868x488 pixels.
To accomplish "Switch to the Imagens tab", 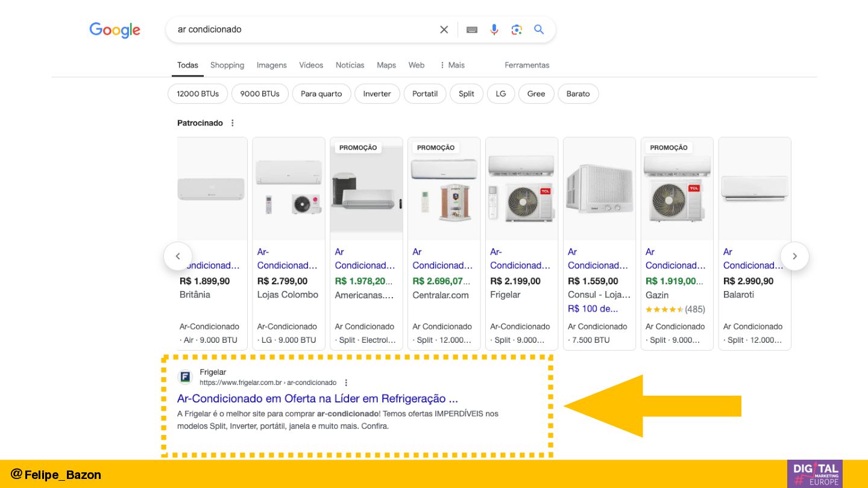I will click(271, 65).
